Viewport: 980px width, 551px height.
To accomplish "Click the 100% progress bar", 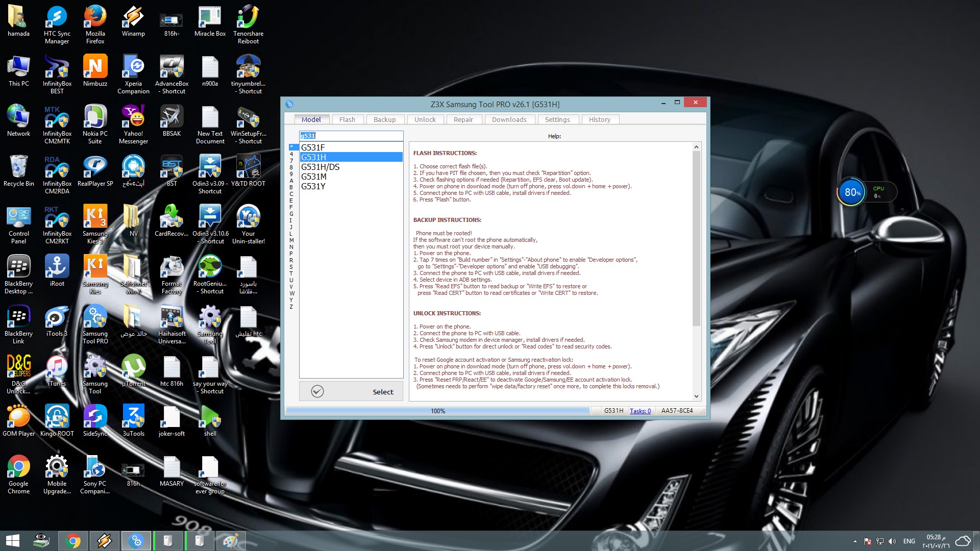I will [x=437, y=411].
